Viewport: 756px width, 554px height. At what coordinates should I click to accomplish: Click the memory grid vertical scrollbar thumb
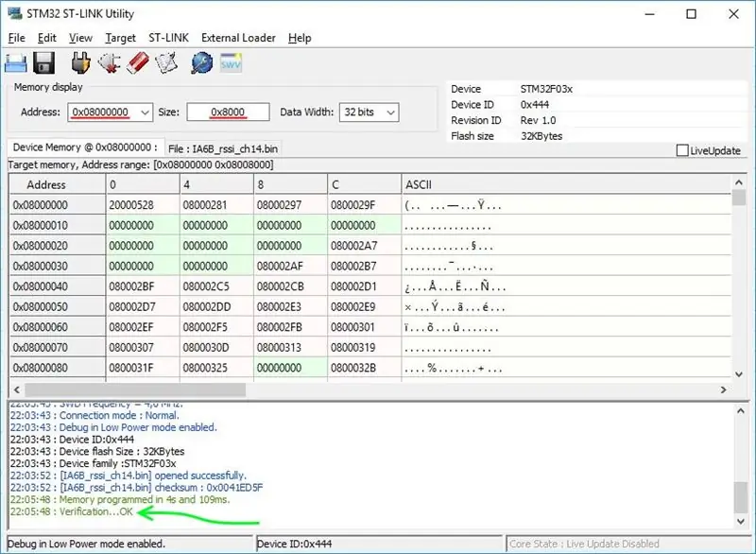click(738, 198)
